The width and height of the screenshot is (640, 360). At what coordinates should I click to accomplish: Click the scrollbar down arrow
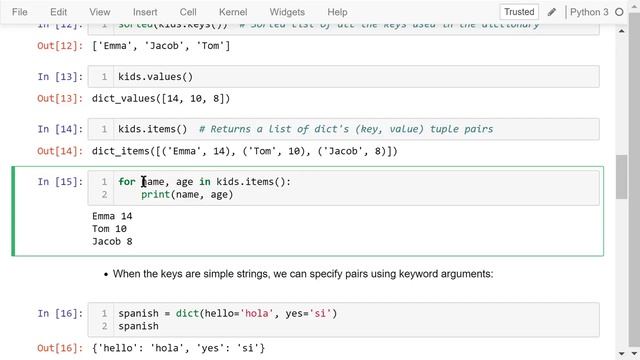tap(621, 353)
